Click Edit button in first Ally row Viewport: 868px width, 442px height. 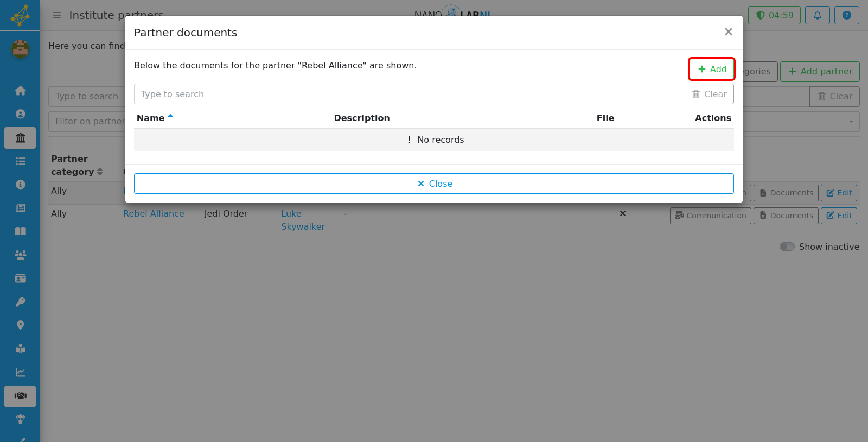click(839, 193)
